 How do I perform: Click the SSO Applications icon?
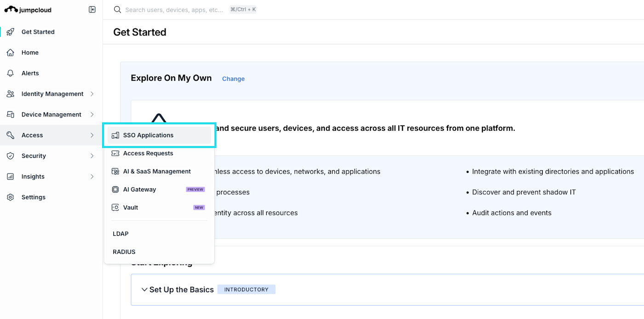click(x=115, y=135)
